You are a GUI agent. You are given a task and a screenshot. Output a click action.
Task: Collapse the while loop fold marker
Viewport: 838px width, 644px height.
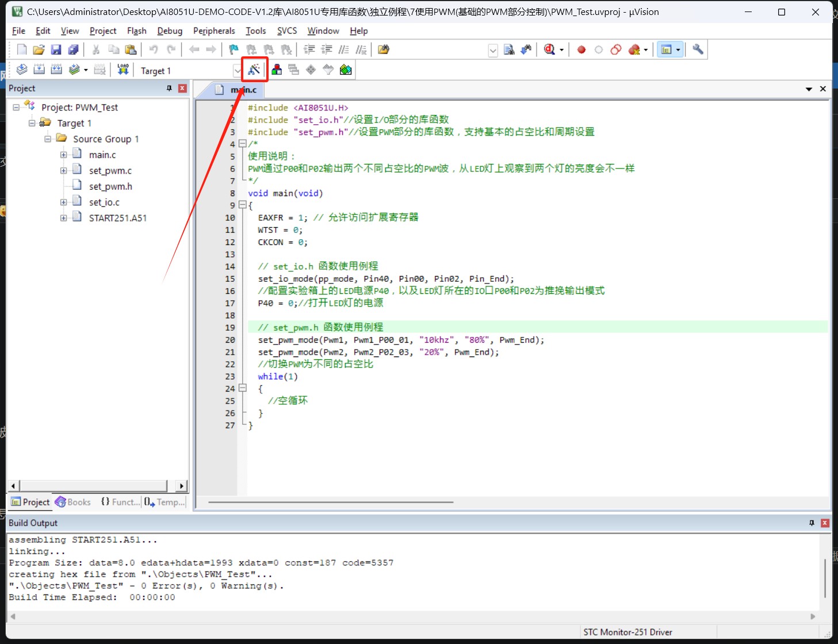(243, 389)
